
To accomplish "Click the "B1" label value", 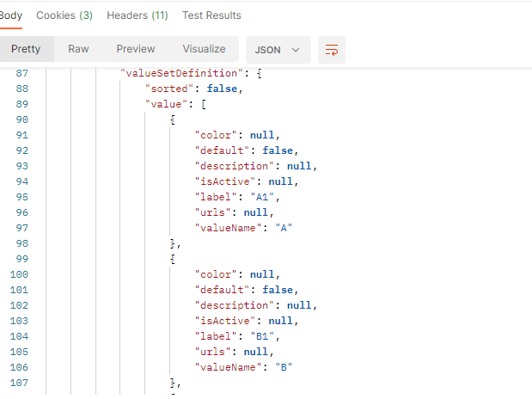I will (262, 336).
